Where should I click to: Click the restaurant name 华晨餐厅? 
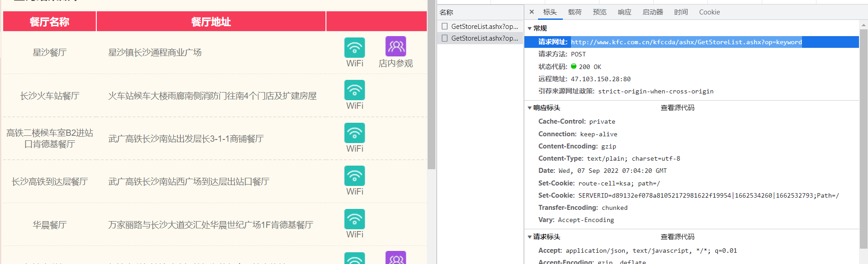tap(49, 225)
